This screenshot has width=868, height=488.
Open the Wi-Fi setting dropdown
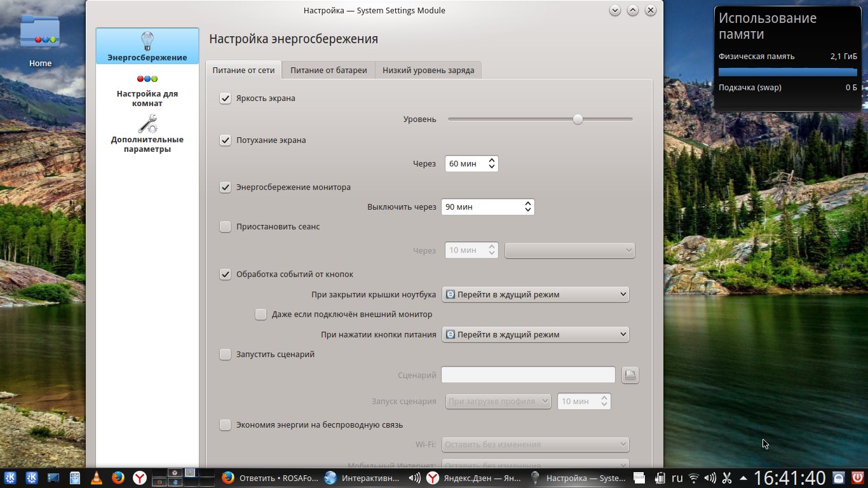[536, 444]
